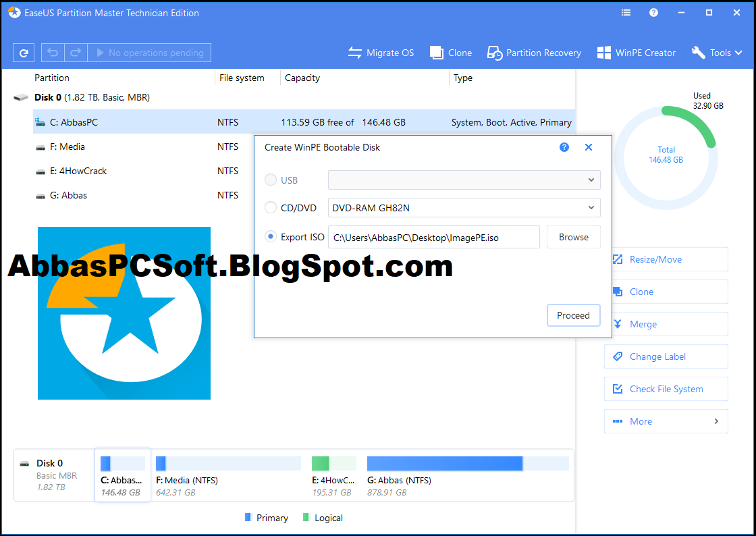Viewport: 756px width, 536px height.
Task: Select the F: Media partition row
Action: click(x=144, y=146)
